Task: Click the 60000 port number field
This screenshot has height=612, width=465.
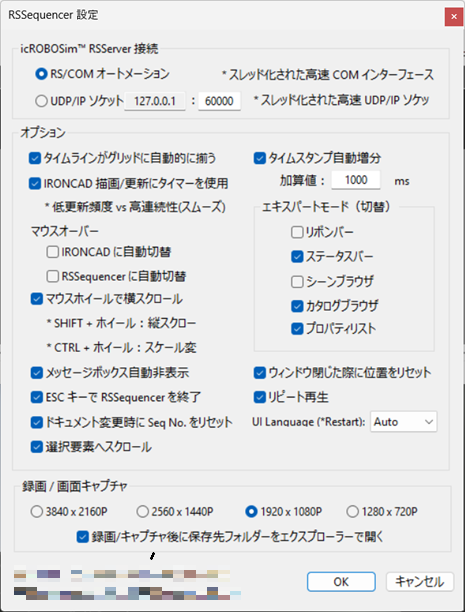Action: pyautogui.click(x=219, y=101)
